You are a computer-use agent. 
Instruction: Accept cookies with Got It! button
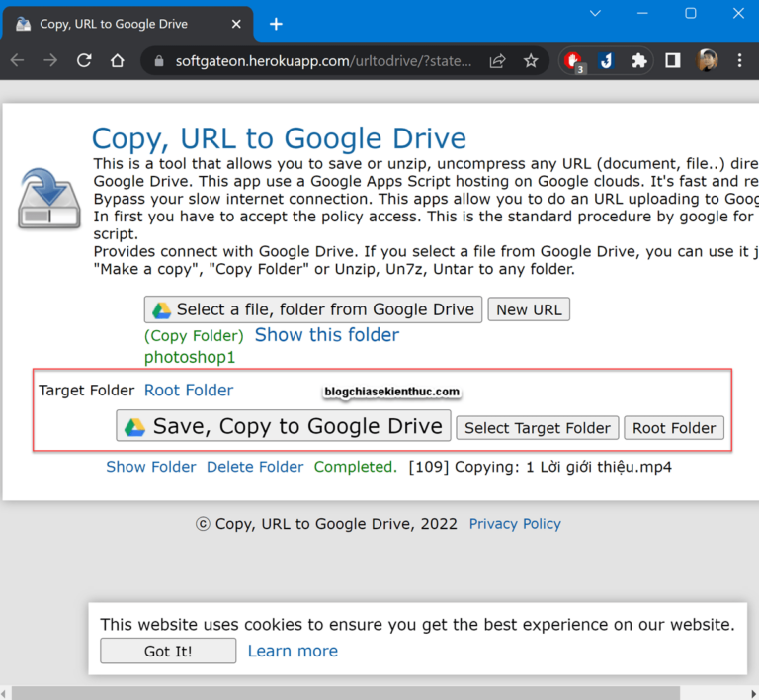[x=168, y=652]
